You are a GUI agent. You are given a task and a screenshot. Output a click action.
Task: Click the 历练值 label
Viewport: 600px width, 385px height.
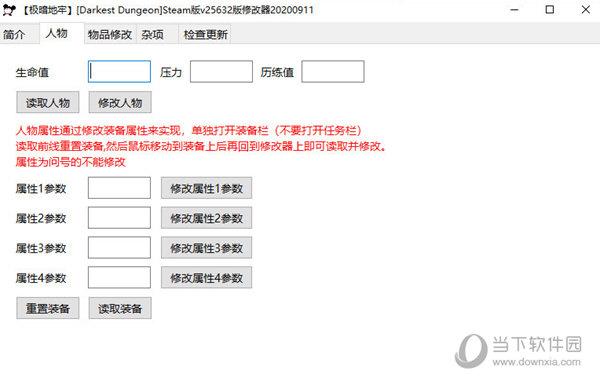click(x=277, y=72)
